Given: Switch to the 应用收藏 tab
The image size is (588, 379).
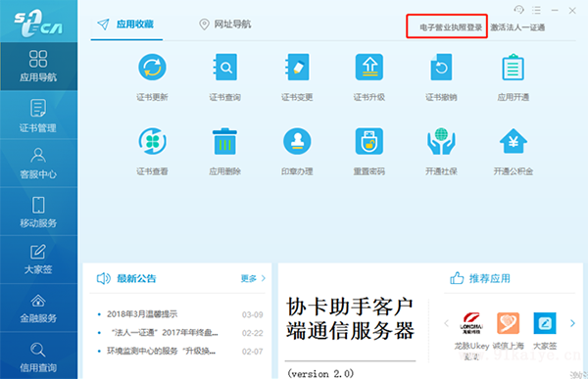Looking at the screenshot, I should pos(126,24).
